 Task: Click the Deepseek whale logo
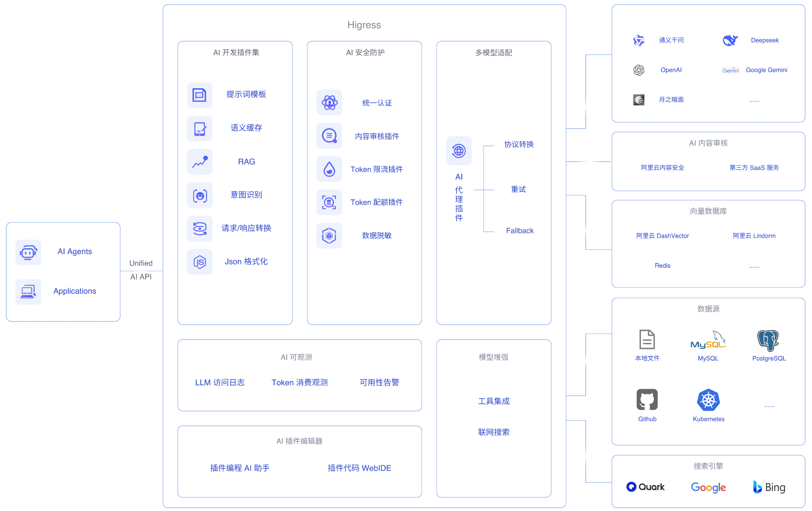click(730, 41)
